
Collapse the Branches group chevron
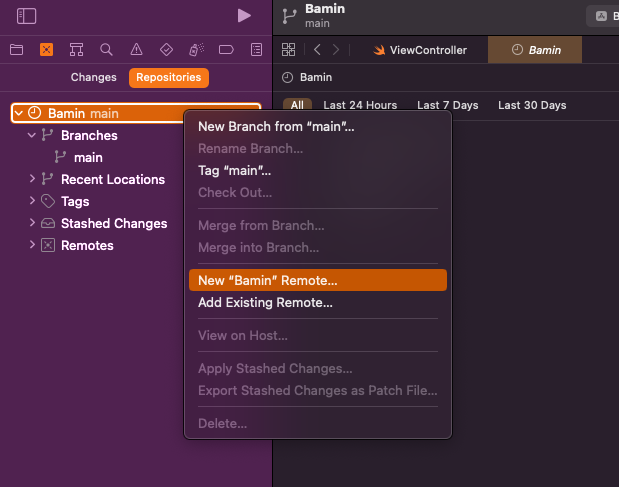[x=32, y=135]
